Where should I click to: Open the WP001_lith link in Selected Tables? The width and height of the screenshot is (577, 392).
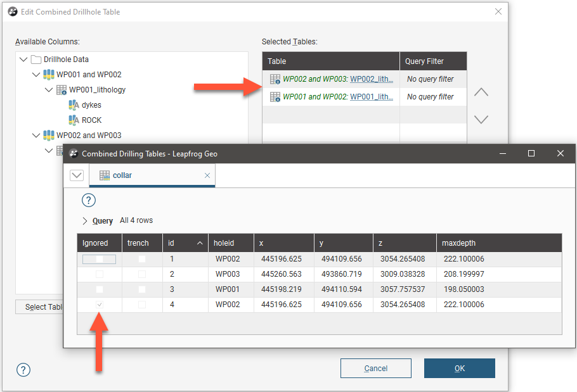pos(372,97)
